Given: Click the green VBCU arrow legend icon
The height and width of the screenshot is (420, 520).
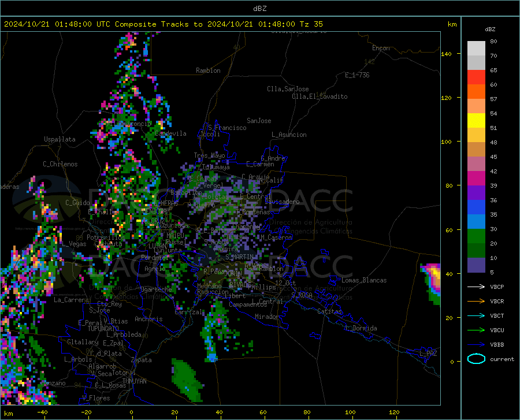Looking at the screenshot, I should click(x=476, y=330).
